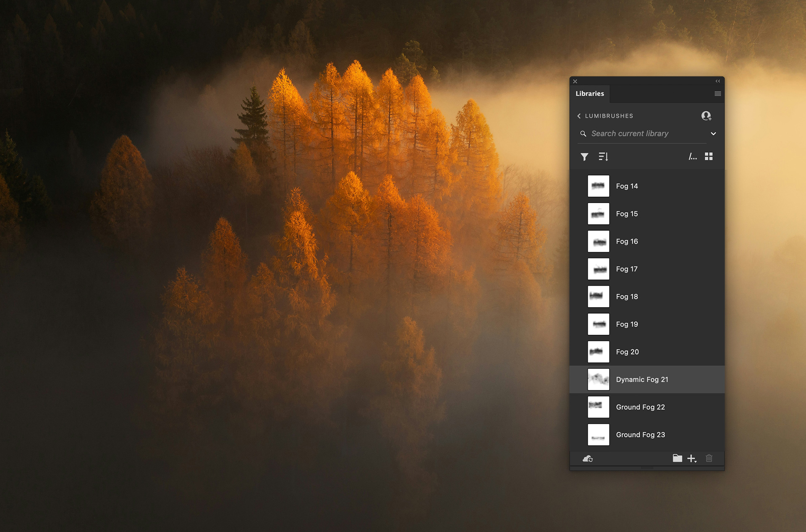Pick the Fog 18 brush thumbnail
This screenshot has height=532, width=806.
[x=598, y=297]
